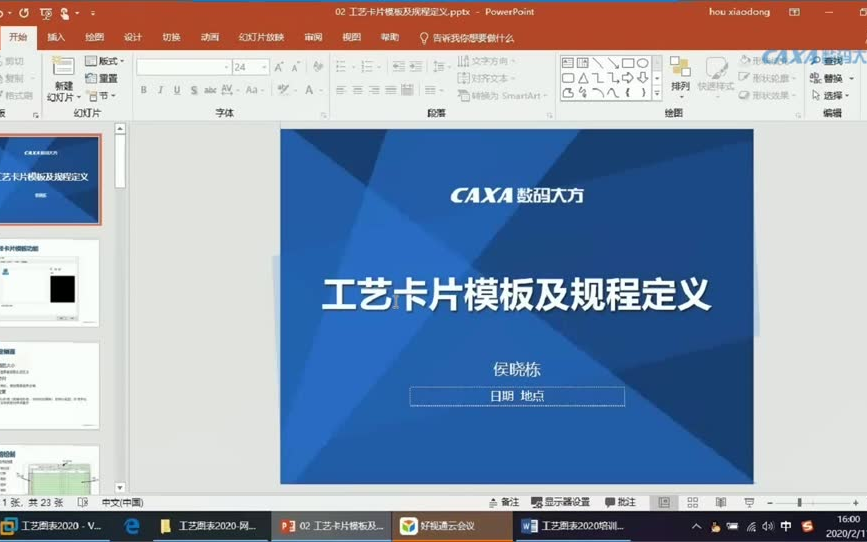Switch to Normal view icon
The height and width of the screenshot is (542, 867).
(x=664, y=502)
